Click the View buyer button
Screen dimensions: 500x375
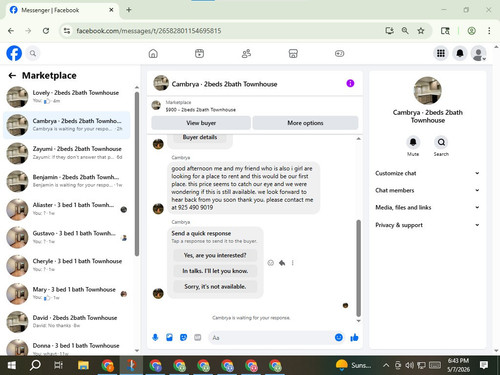(x=201, y=123)
